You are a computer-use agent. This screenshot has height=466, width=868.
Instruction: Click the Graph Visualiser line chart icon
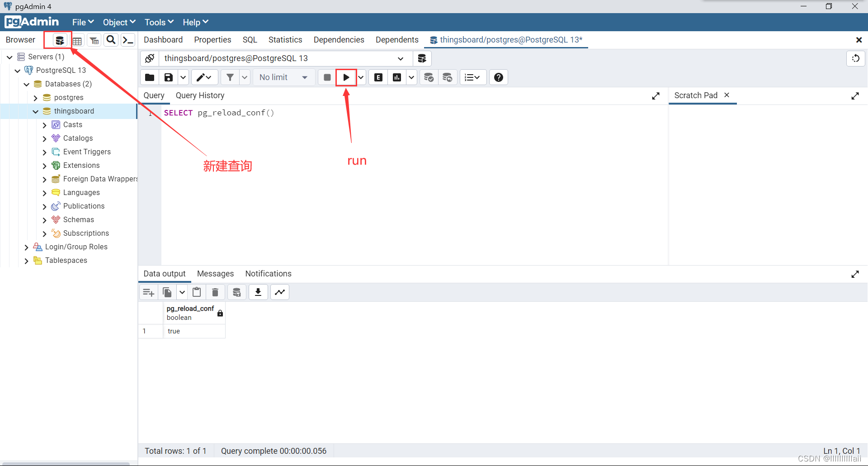coord(280,292)
